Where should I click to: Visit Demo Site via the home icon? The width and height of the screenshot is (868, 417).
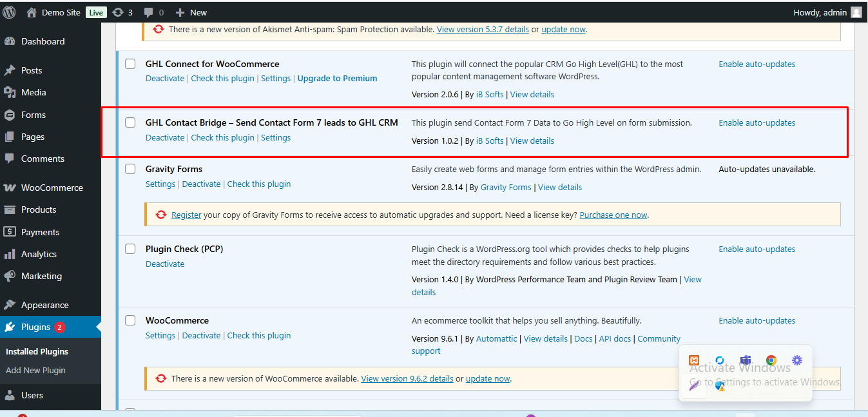tap(32, 12)
